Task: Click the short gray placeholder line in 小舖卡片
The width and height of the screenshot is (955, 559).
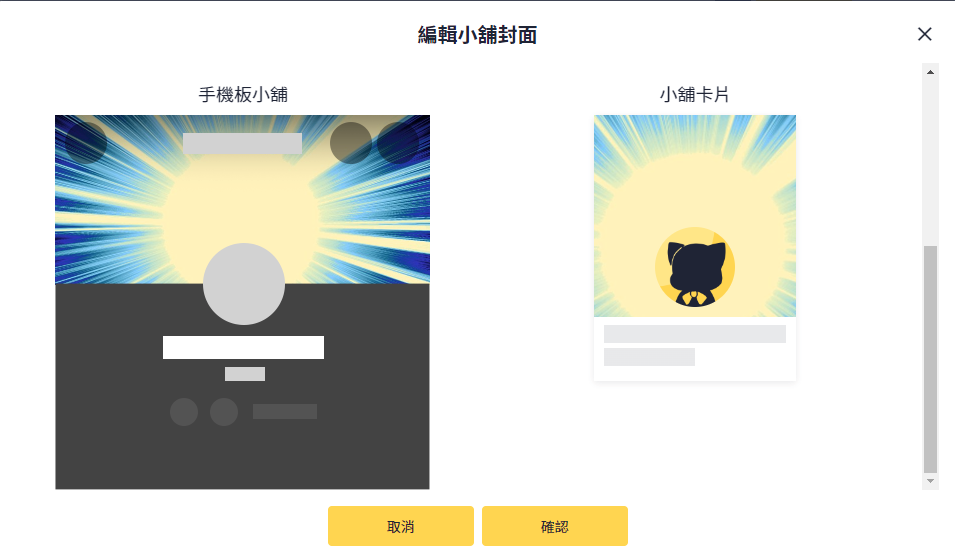Action: (x=649, y=357)
